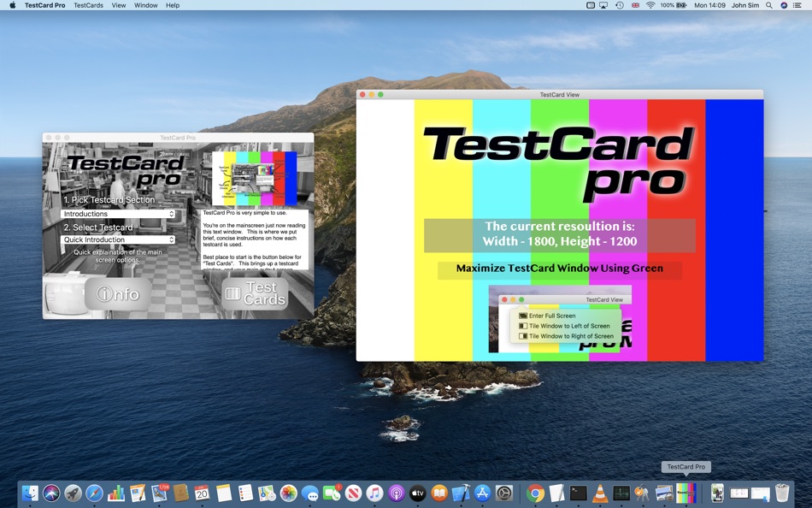Open FaceTime from the Dock
The width and height of the screenshot is (812, 508).
point(332,493)
